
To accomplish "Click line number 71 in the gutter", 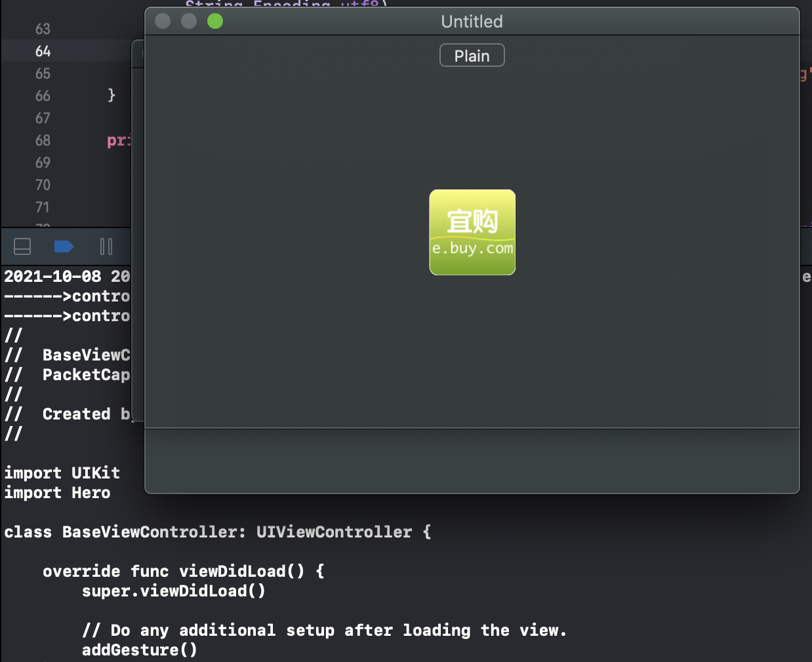I will point(43,207).
